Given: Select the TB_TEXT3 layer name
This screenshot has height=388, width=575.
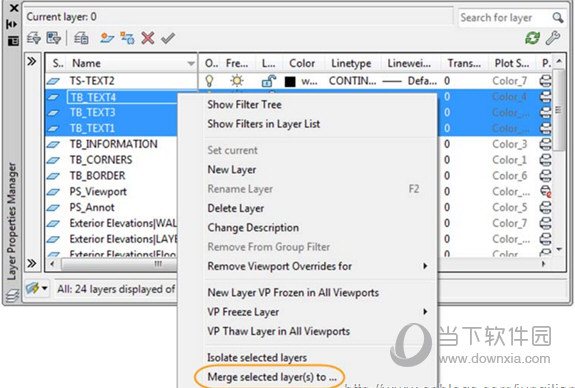Looking at the screenshot, I should (92, 112).
